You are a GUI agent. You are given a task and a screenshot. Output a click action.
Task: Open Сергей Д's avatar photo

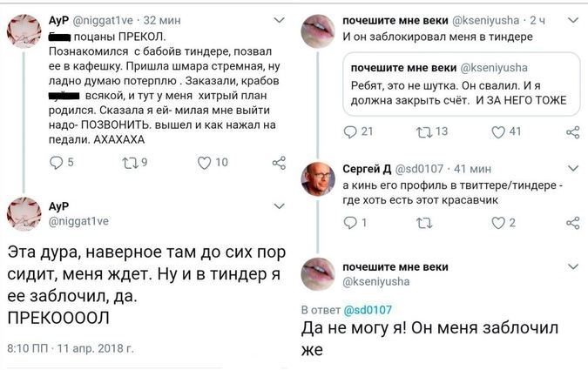click(x=318, y=181)
